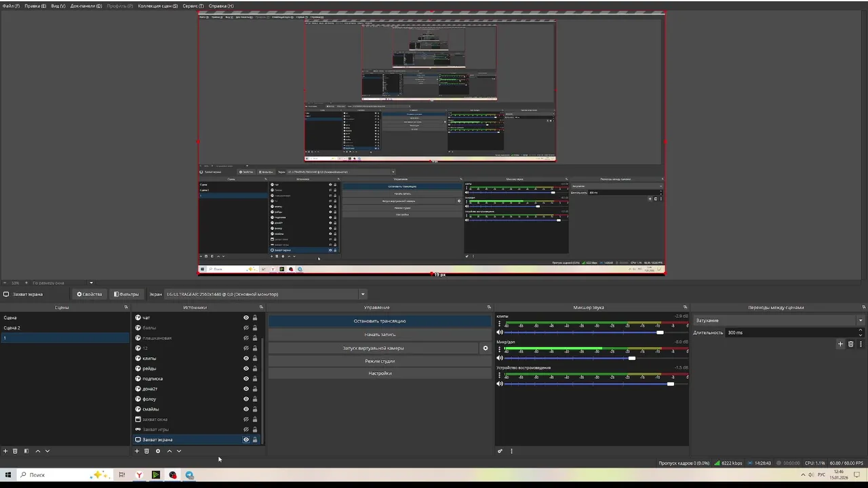This screenshot has height=488, width=868.
Task: Hide the клипы source
Action: pos(246,358)
